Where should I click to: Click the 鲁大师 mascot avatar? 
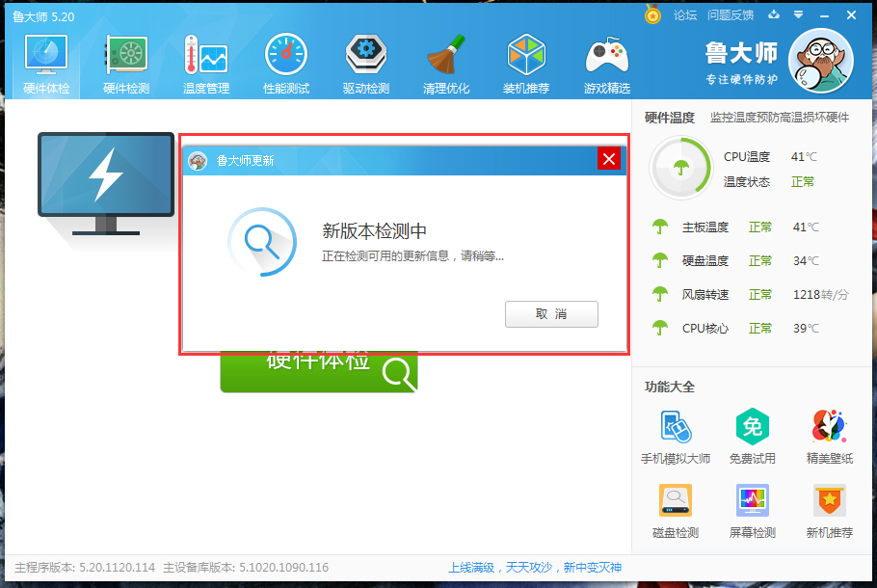click(820, 60)
